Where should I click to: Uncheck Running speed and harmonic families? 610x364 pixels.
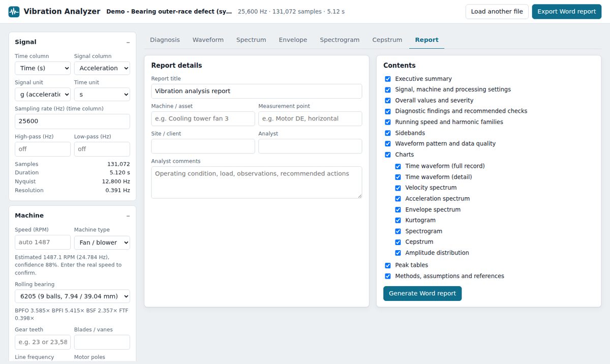coord(388,122)
